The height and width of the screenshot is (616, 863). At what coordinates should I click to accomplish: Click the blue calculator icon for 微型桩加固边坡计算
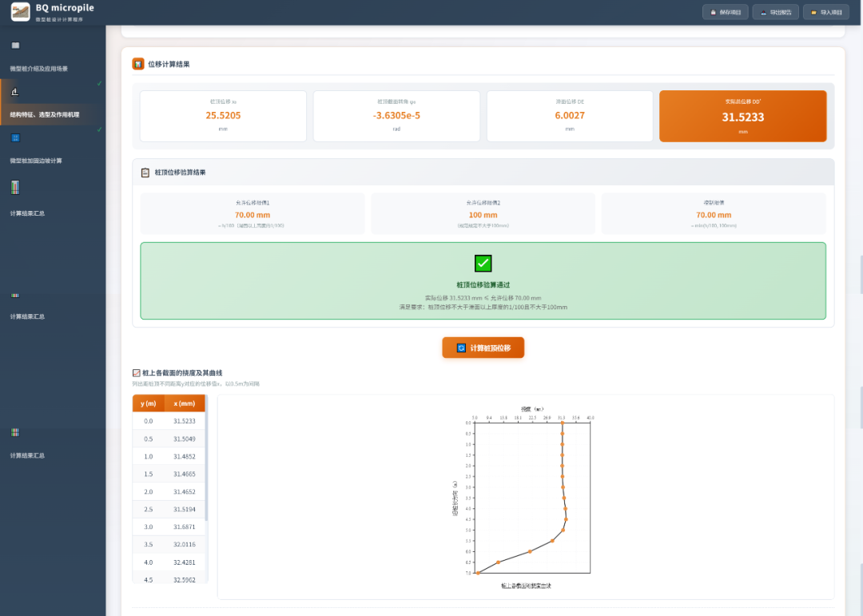(15, 137)
